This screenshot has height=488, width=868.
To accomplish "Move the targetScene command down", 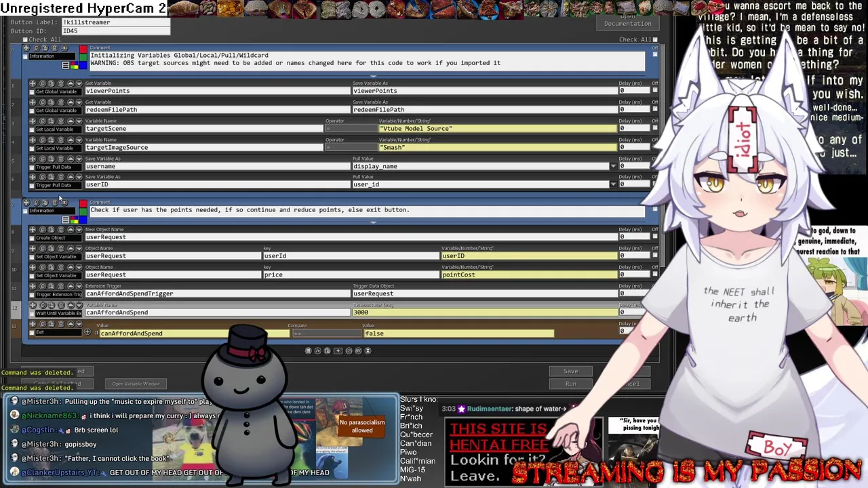I will [79, 121].
